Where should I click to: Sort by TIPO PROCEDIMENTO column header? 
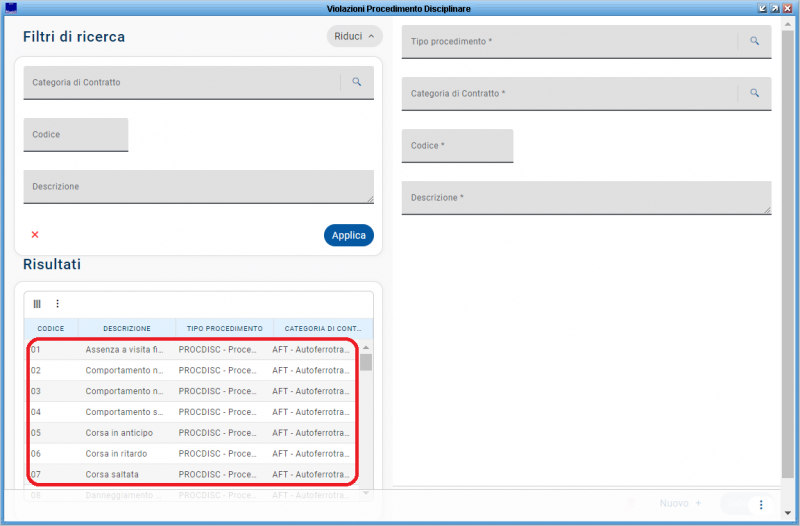click(224, 329)
